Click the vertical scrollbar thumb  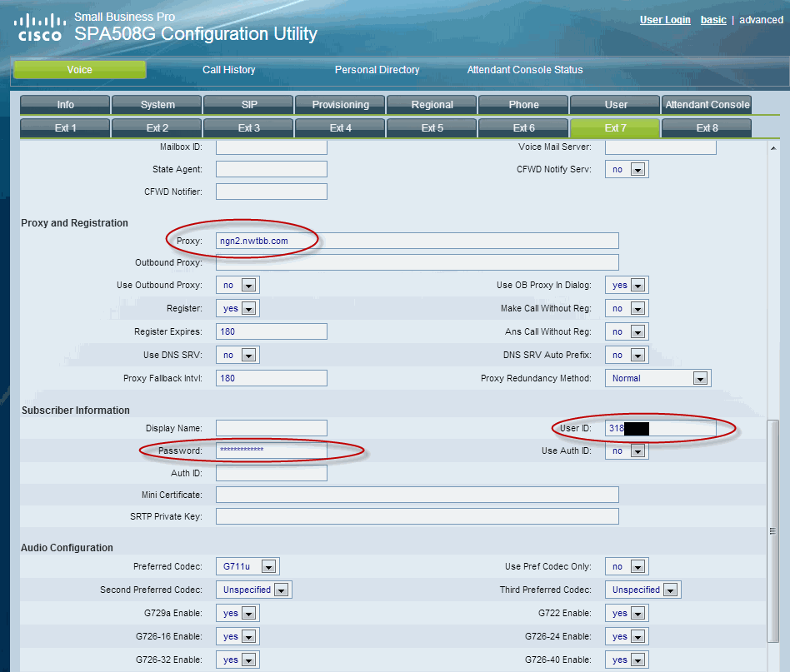(x=772, y=531)
